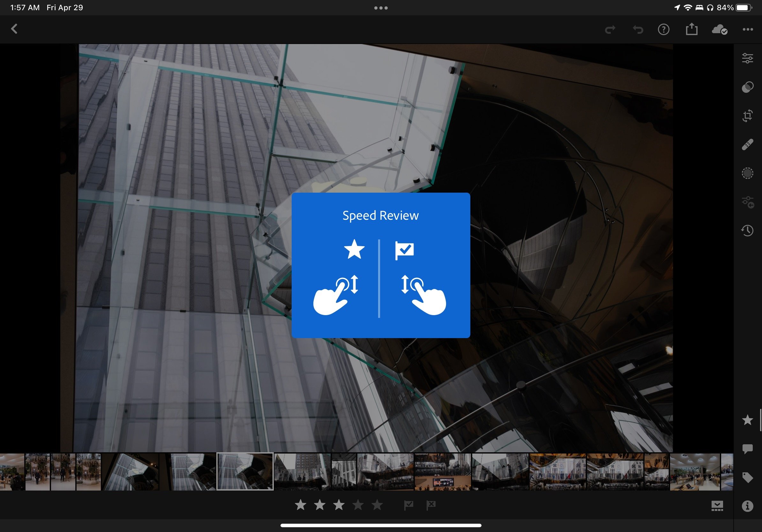Open the Comments speech bubble panel
This screenshot has width=762, height=532.
747,449
